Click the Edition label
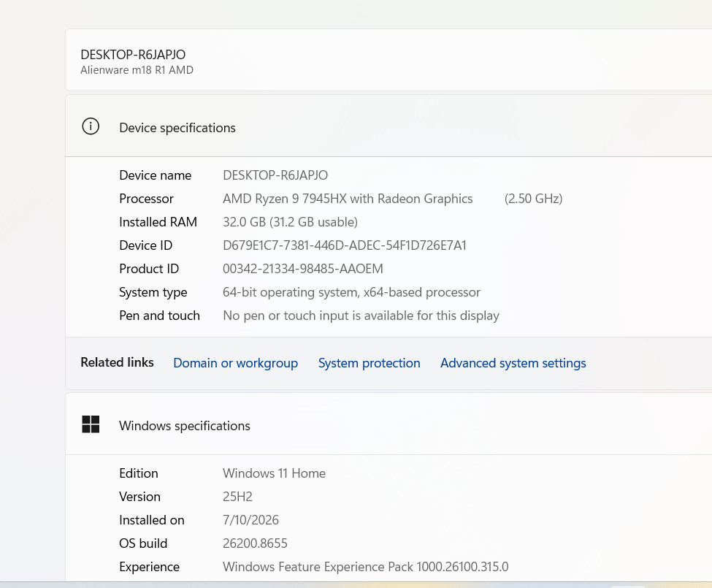Viewport: 712px width, 588px height. (x=139, y=473)
